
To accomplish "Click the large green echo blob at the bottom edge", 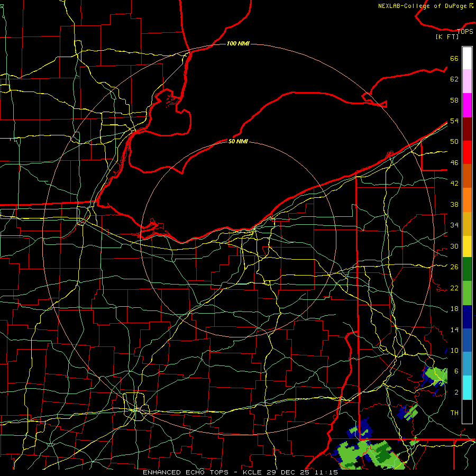I will click(369, 455).
